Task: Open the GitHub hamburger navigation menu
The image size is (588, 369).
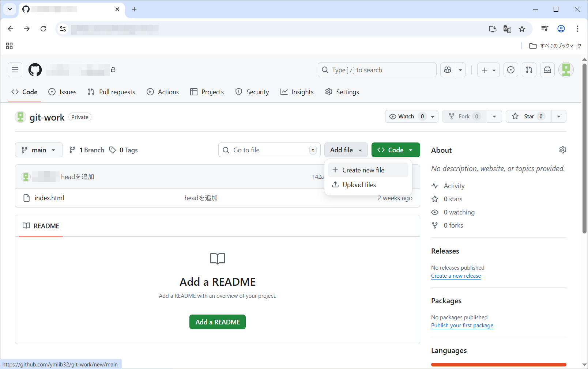Action: (15, 70)
